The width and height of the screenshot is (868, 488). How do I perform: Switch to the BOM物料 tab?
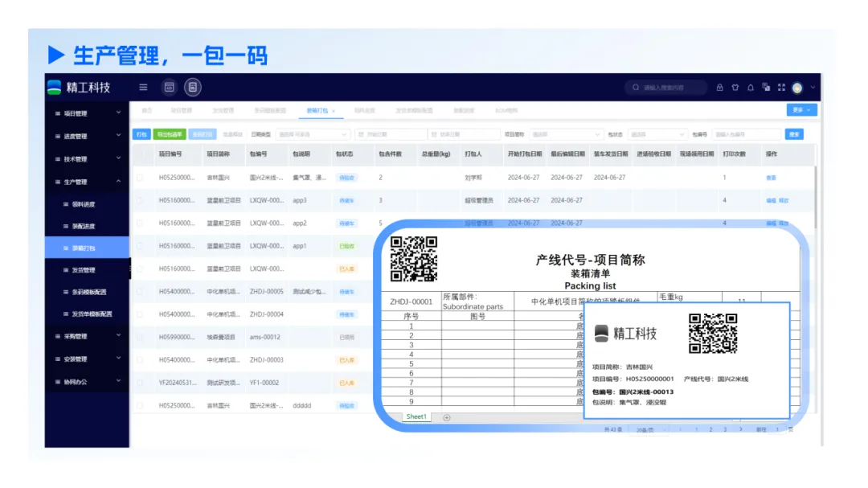click(506, 111)
